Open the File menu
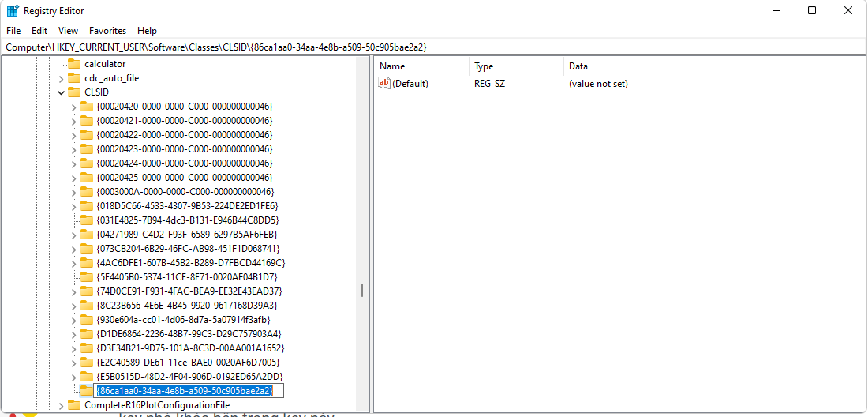The image size is (868, 417). (13, 31)
